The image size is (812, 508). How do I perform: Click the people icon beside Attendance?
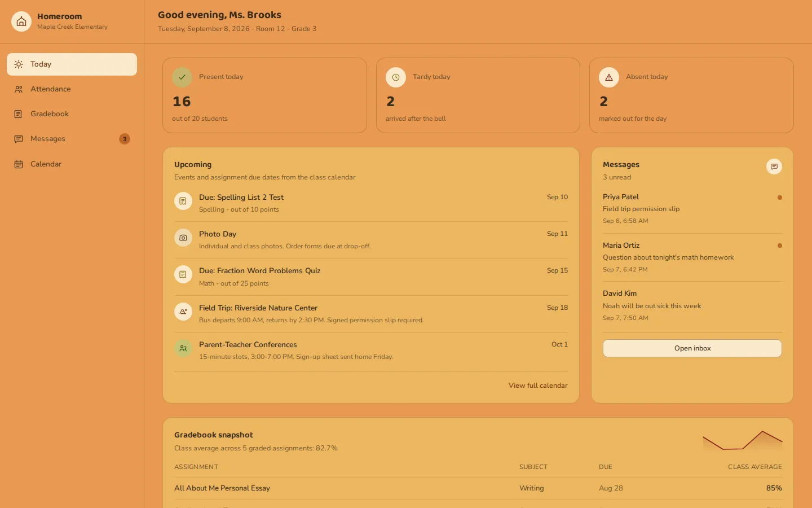(19, 89)
